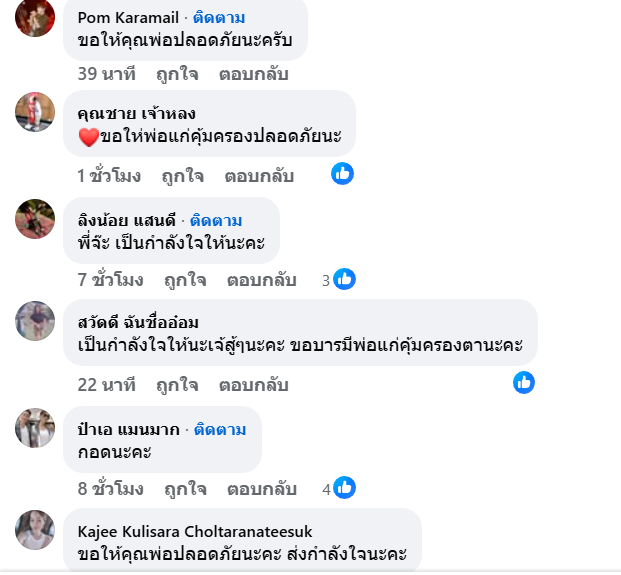Like Pom Karamail's comment with ถูกใจ
Image resolution: width=621 pixels, height=575 pixels.
[177, 74]
